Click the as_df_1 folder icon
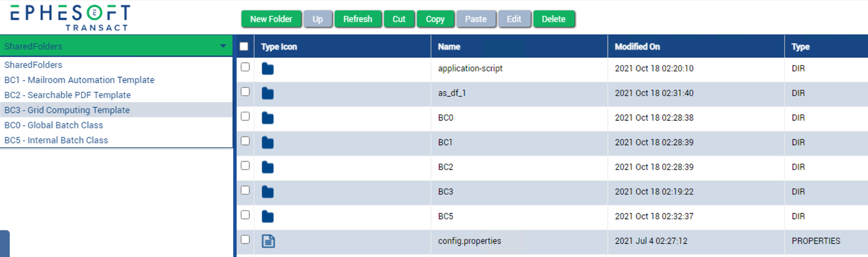Screen dimensions: 868x257 [x=267, y=93]
